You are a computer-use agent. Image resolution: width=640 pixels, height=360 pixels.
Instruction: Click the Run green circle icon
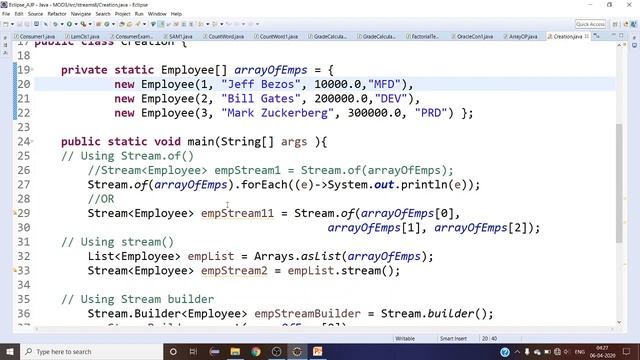pyautogui.click(x=69, y=24)
